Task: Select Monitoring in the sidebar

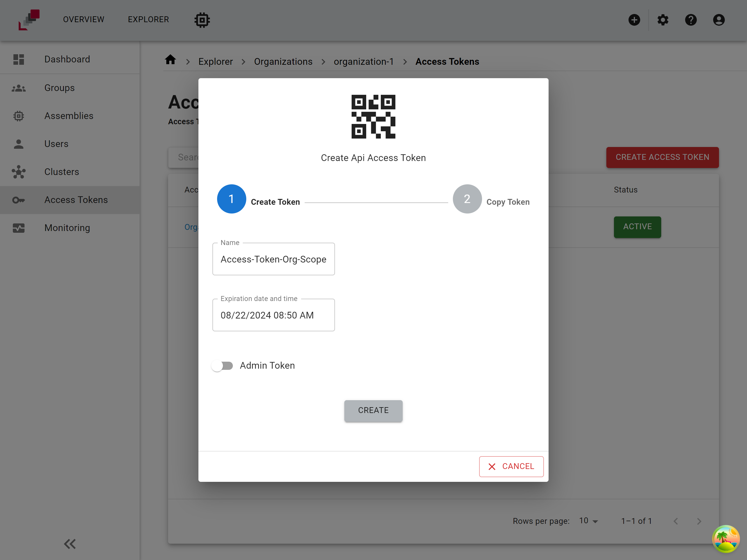Action: 70,228
